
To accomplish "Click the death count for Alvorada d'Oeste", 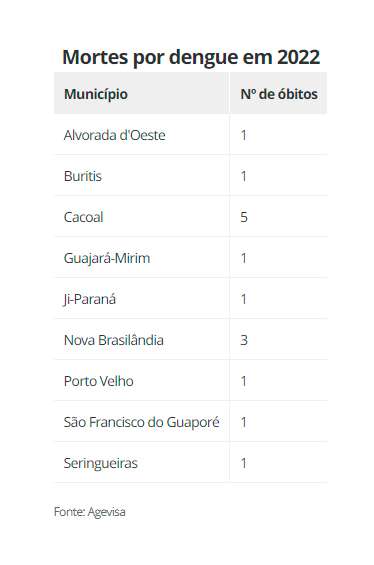I will click(x=244, y=135).
